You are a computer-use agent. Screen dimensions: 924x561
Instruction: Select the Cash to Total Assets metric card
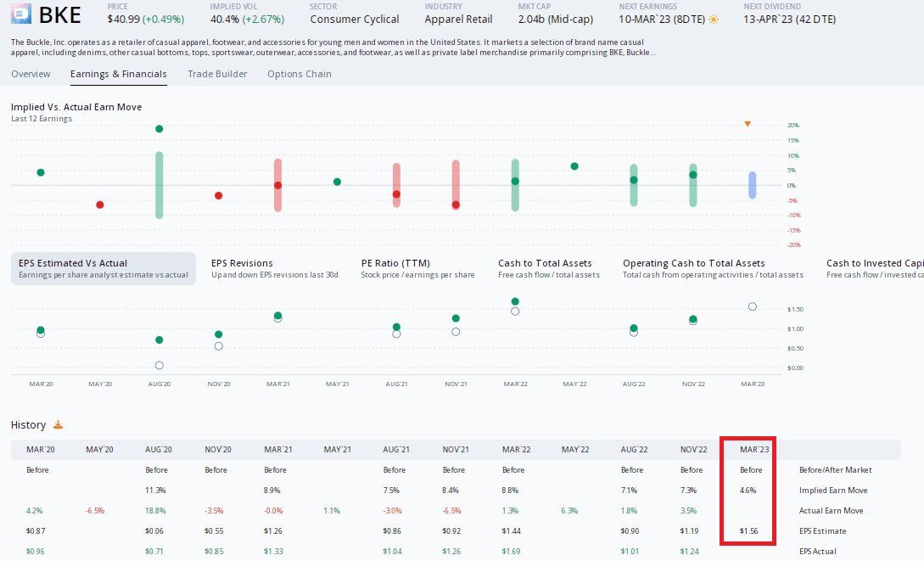(x=549, y=269)
